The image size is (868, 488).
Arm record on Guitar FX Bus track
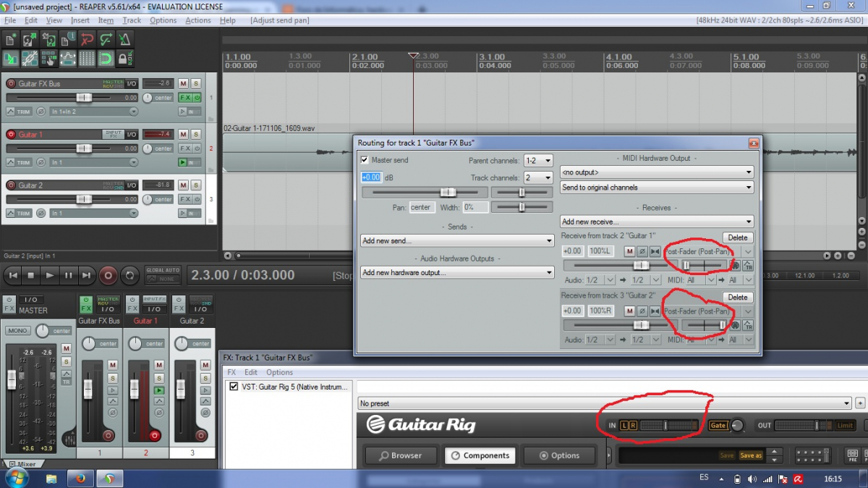[x=11, y=84]
